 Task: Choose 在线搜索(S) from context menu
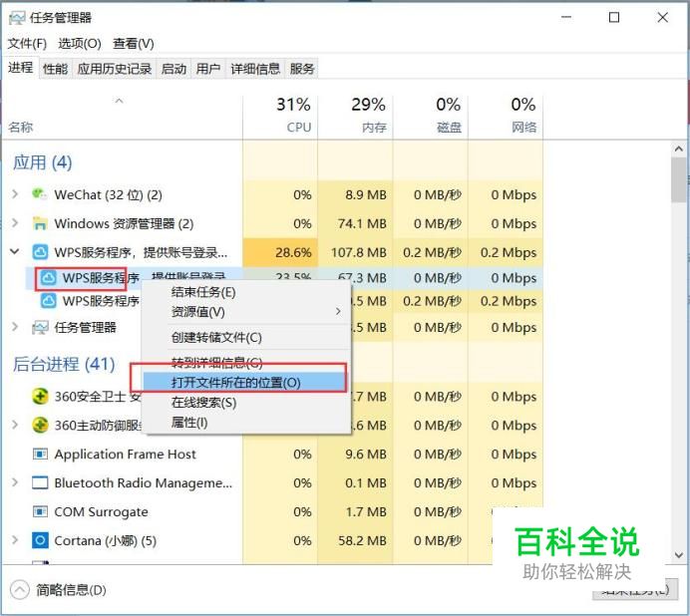[247, 403]
